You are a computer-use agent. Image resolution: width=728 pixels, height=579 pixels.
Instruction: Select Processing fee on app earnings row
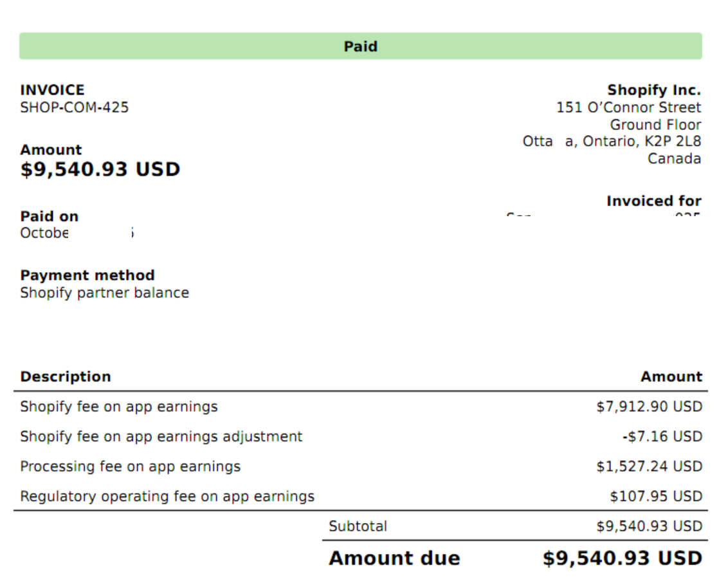click(x=360, y=466)
